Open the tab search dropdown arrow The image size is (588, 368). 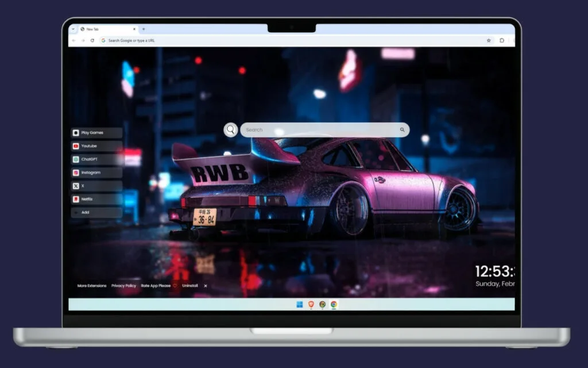[73, 29]
